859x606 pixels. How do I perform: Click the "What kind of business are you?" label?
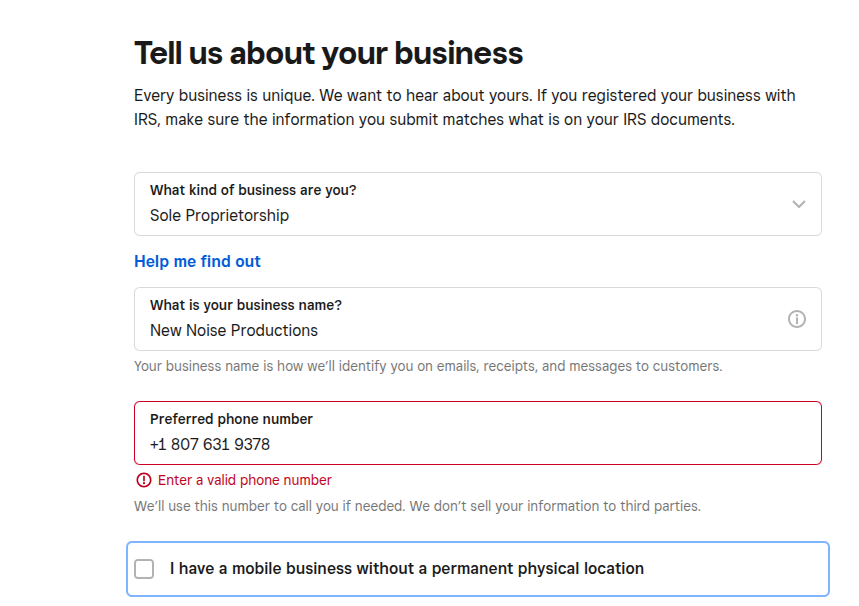252,190
